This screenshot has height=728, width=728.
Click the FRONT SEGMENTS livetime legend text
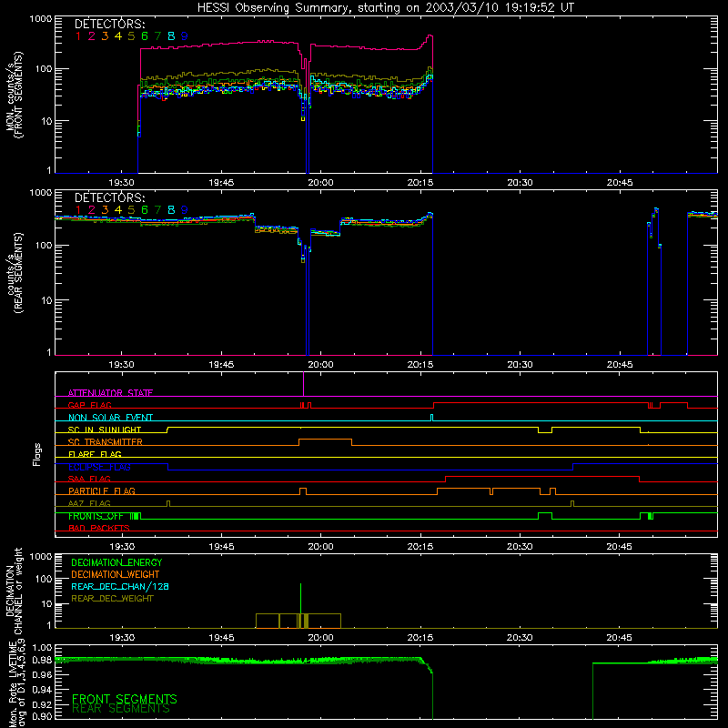coord(125,699)
